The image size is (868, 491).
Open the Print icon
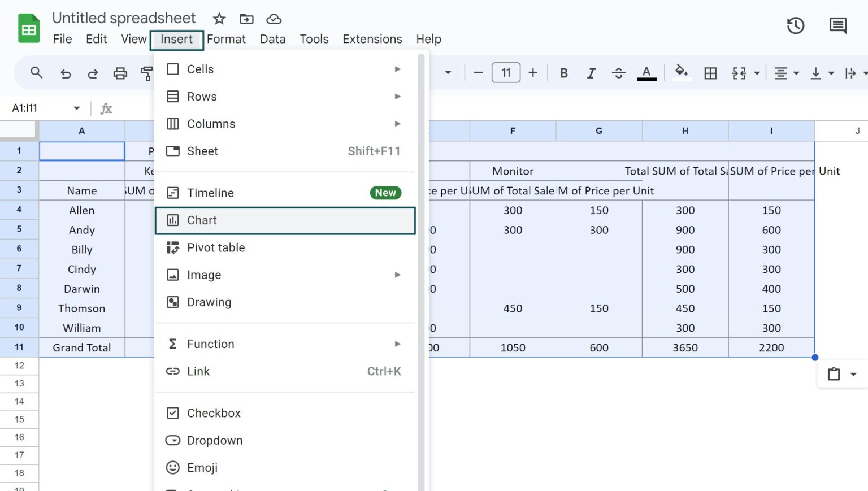pos(120,73)
